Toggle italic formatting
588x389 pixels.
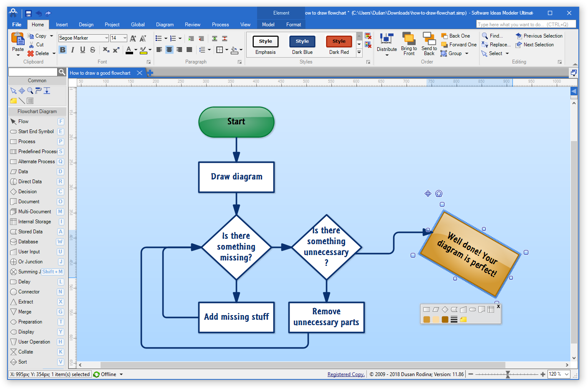pos(72,49)
